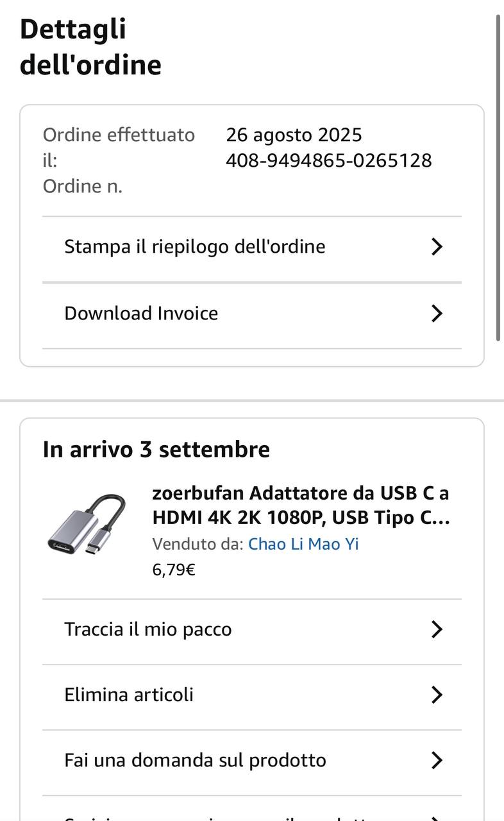504x821 pixels.
Task: Click the In arrivo 3 settembre heading
Action: (x=156, y=450)
